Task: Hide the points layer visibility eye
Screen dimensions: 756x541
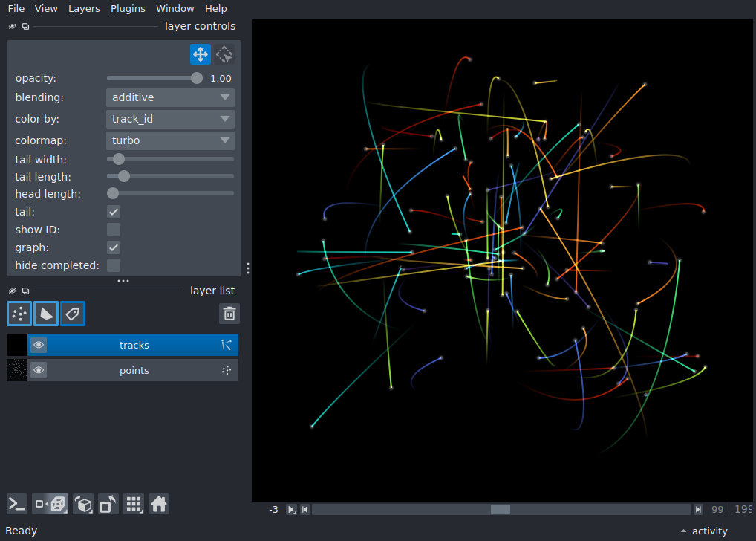Action: click(x=39, y=370)
